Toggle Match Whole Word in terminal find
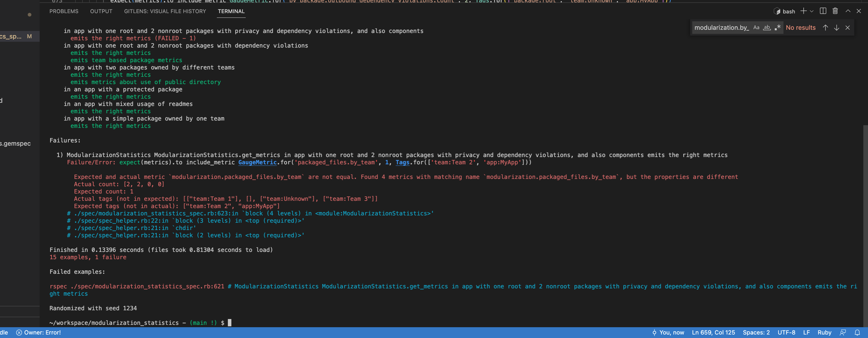This screenshot has height=338, width=868. [767, 28]
